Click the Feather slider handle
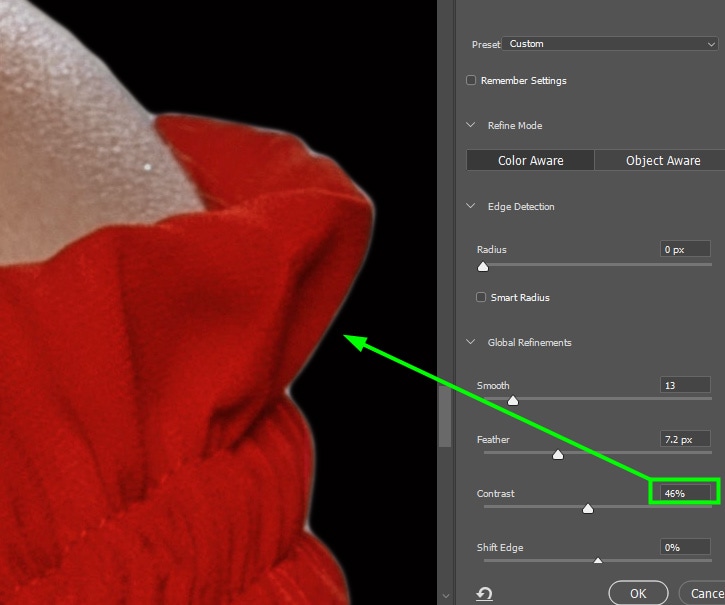Screen dimensions: 725x605 click(558, 455)
